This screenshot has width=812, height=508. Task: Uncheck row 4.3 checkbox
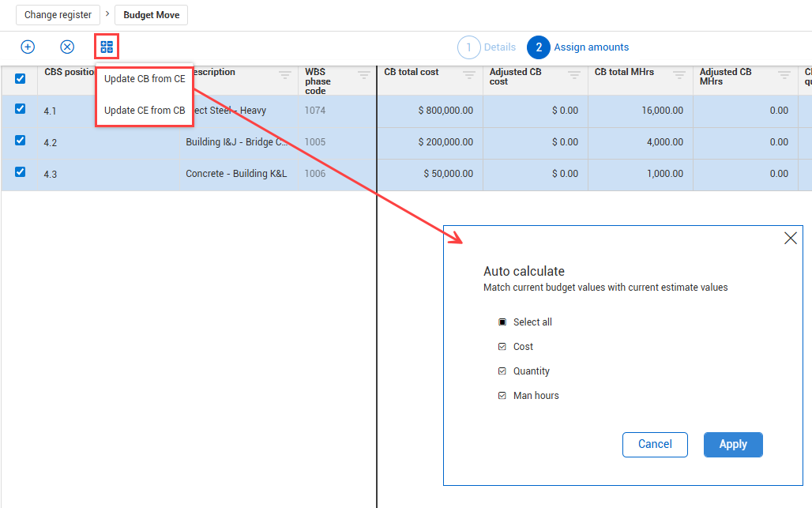[21, 171]
